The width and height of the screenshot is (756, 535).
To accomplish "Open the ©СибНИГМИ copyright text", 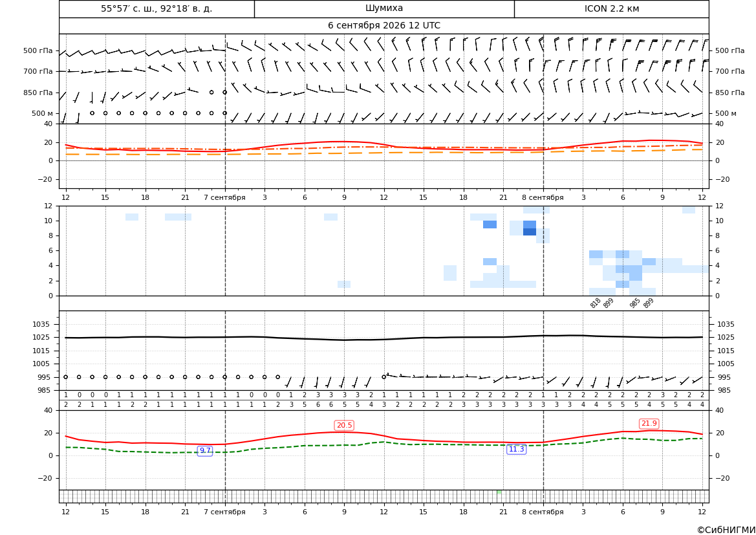I will coord(726,530).
